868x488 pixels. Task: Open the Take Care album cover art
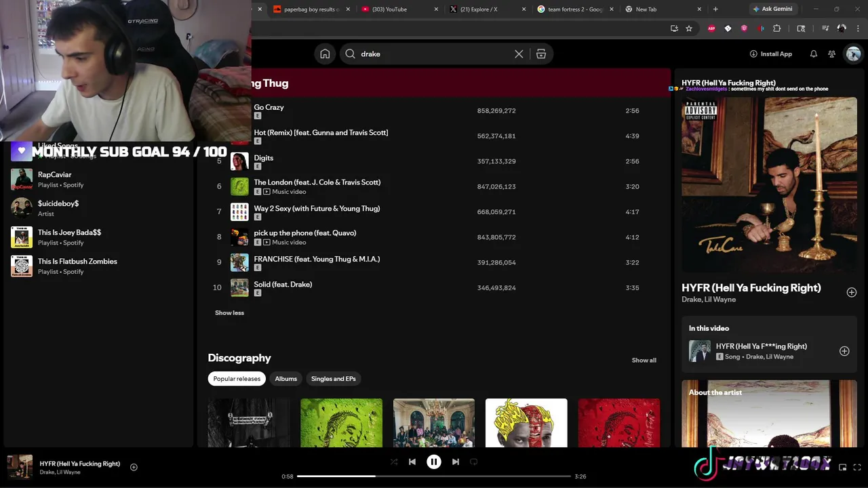point(769,184)
